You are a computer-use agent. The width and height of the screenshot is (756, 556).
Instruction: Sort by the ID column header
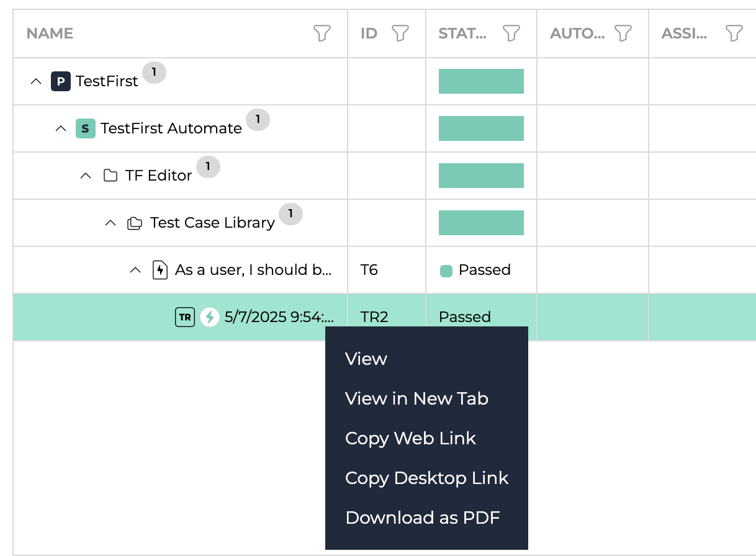tap(369, 34)
